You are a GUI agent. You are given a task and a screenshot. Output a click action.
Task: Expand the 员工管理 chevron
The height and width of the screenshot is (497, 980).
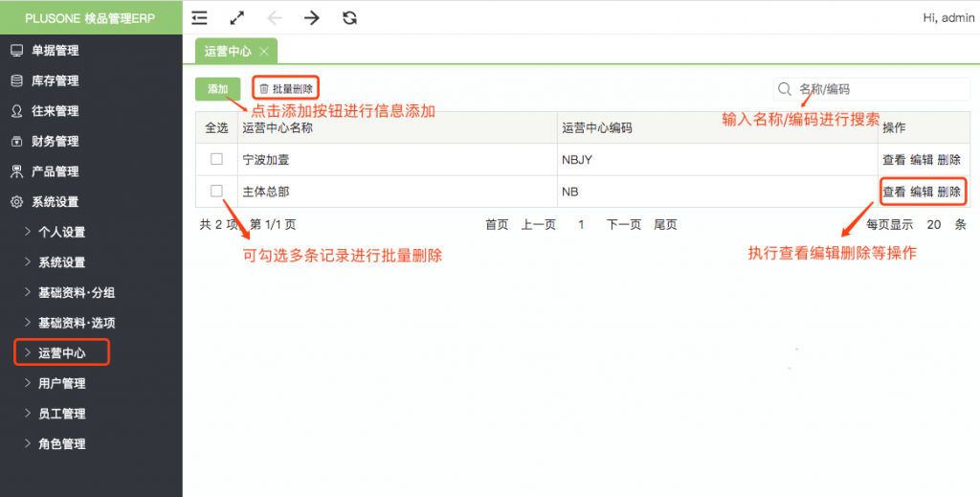click(28, 414)
